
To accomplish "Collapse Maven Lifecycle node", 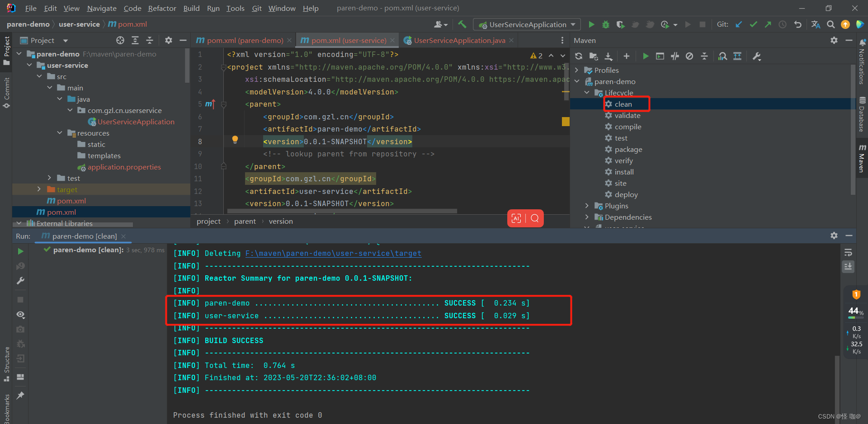I will click(x=587, y=93).
